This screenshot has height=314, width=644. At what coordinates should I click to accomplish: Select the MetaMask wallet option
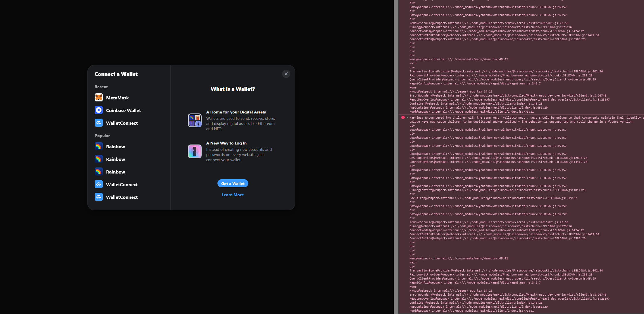pos(129,98)
